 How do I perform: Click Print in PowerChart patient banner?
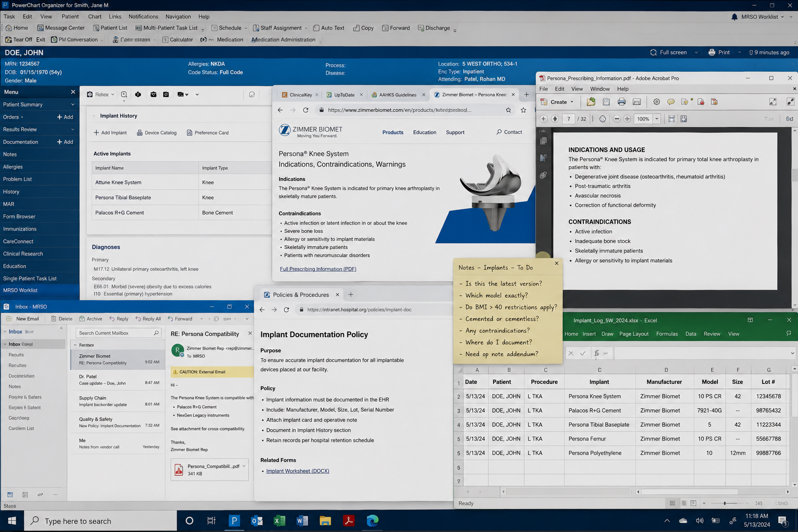(x=719, y=52)
